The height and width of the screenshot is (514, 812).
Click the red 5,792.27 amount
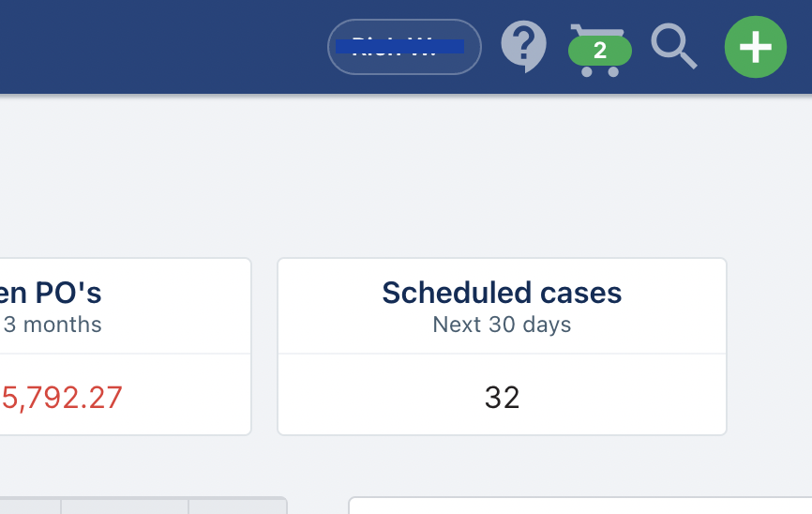pos(61,398)
